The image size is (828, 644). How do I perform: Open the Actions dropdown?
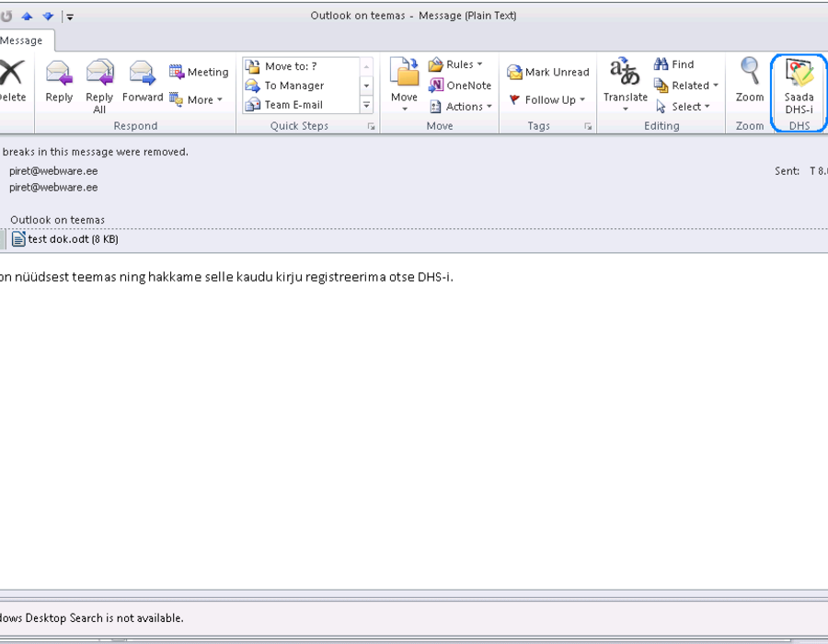point(461,107)
